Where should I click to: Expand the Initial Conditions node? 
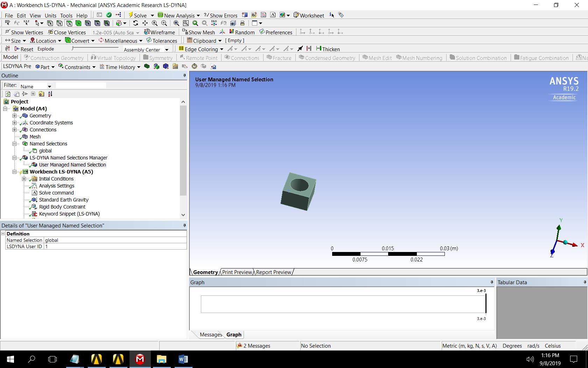24,179
